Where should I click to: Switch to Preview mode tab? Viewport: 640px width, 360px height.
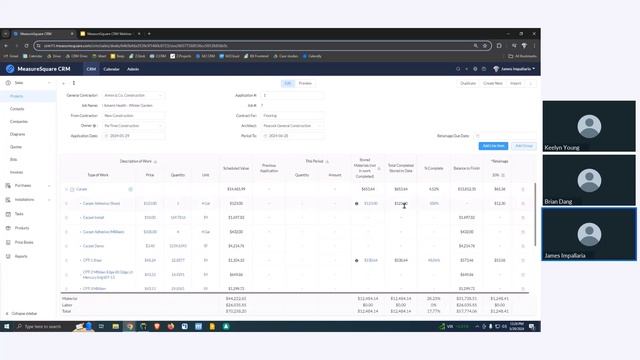(305, 83)
